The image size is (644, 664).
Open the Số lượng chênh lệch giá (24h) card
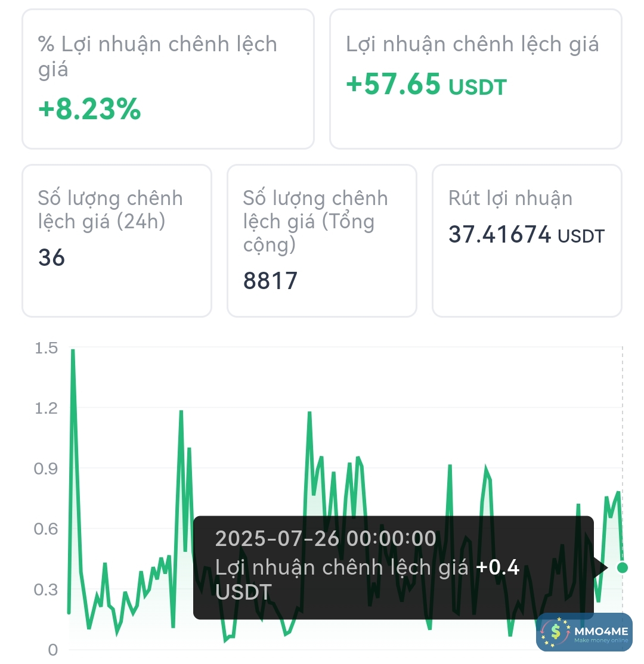tap(117, 240)
